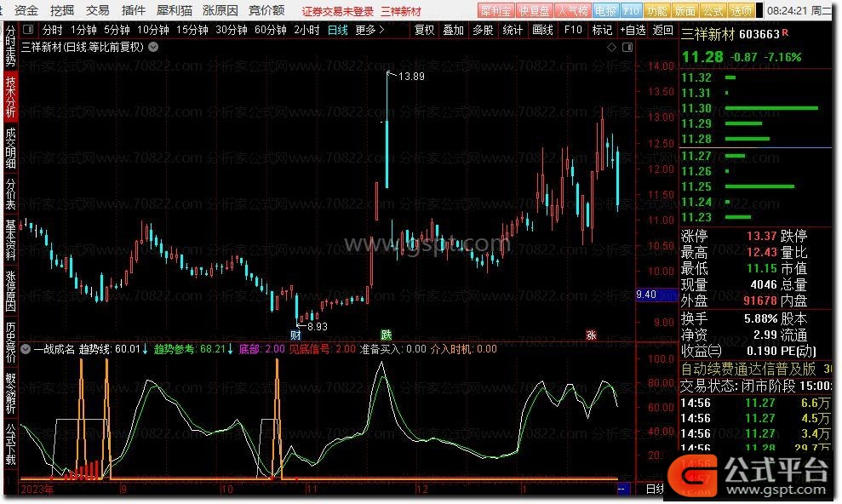Click the 叠加 toolbar item
Image resolution: width=842 pixels, height=504 pixels.
tap(453, 30)
